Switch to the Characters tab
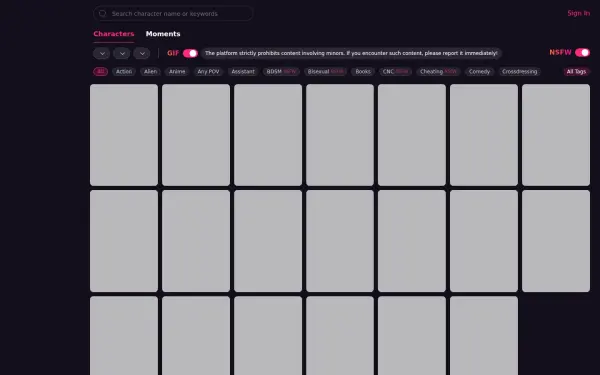This screenshot has width=600, height=375. [114, 34]
